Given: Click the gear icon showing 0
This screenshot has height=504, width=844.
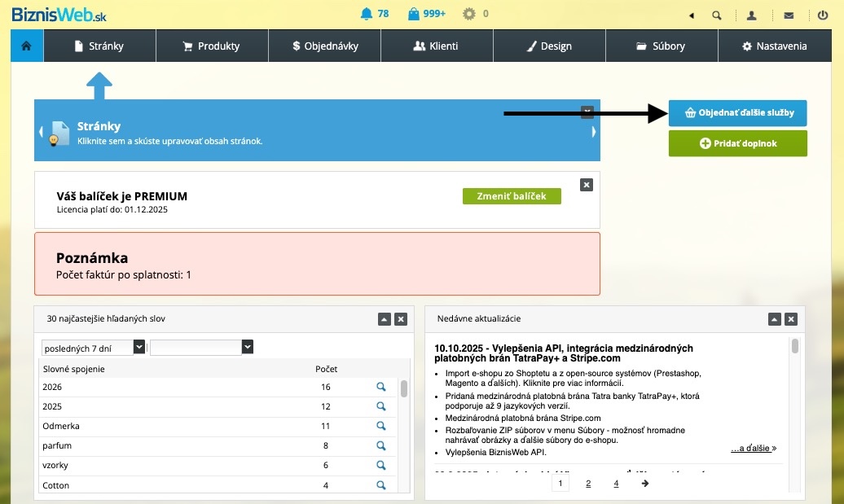Looking at the screenshot, I should 468,14.
